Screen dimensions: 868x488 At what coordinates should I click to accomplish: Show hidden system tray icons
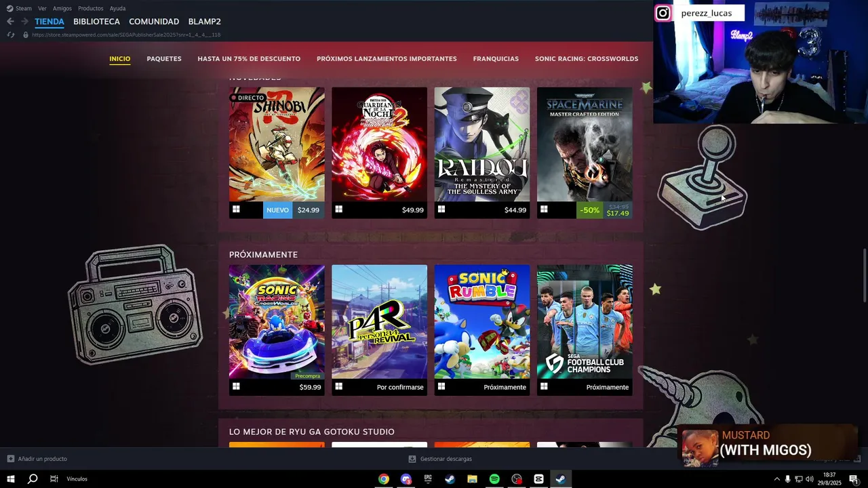776,479
